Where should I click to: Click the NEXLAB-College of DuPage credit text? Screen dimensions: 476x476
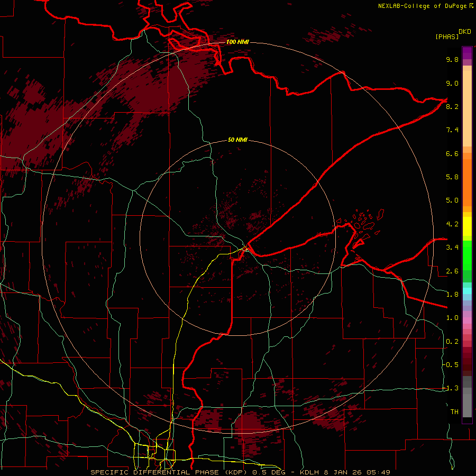pos(423,6)
